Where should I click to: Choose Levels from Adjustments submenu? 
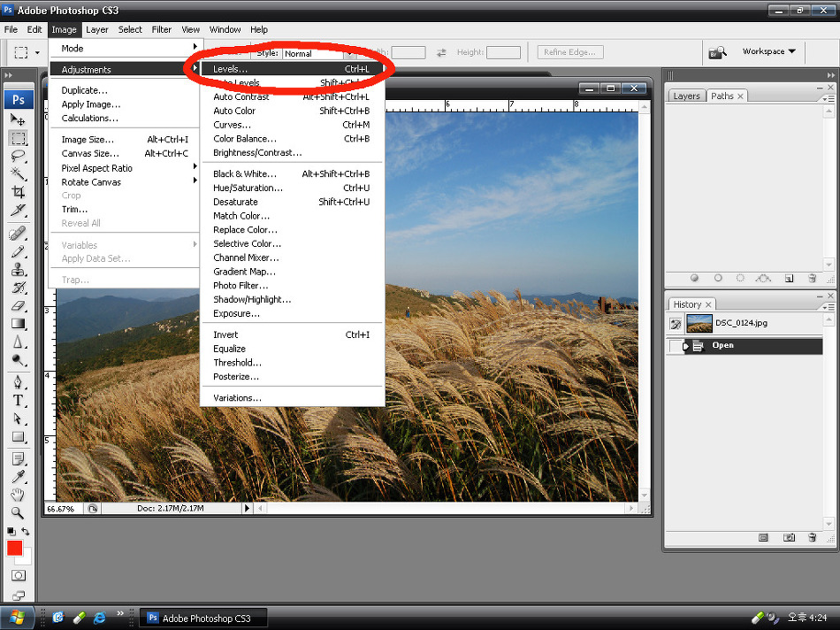pos(231,69)
